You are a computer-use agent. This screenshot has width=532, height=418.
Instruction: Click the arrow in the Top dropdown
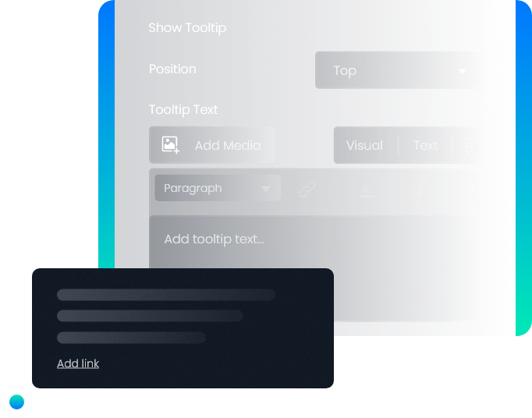coord(462,71)
